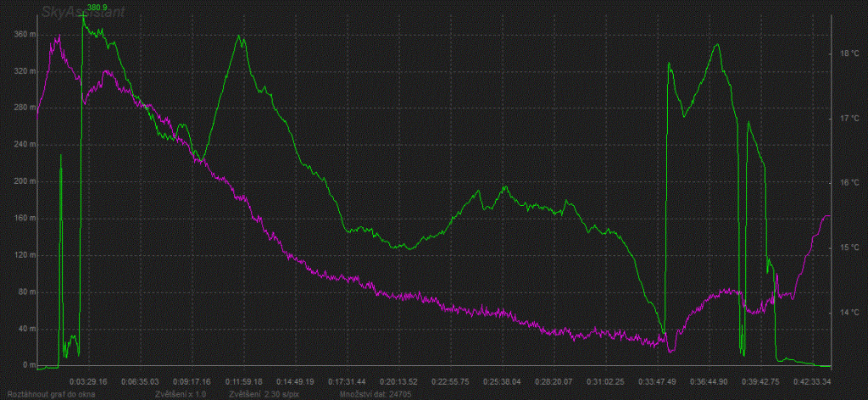This screenshot has width=868, height=400.
Task: Click the 0:17:31.44 time tick
Action: pos(347,381)
